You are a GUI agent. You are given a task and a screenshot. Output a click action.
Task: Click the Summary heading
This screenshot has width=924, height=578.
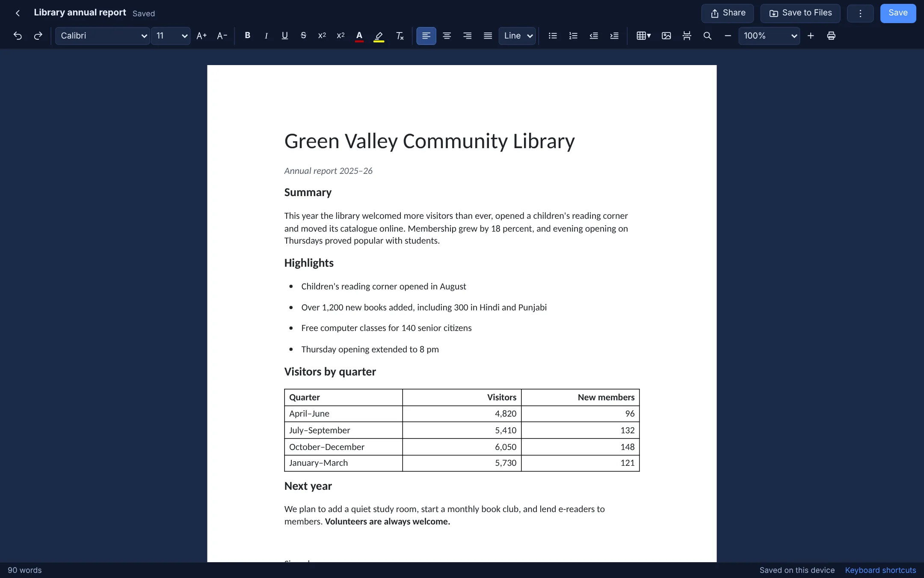pos(308,192)
